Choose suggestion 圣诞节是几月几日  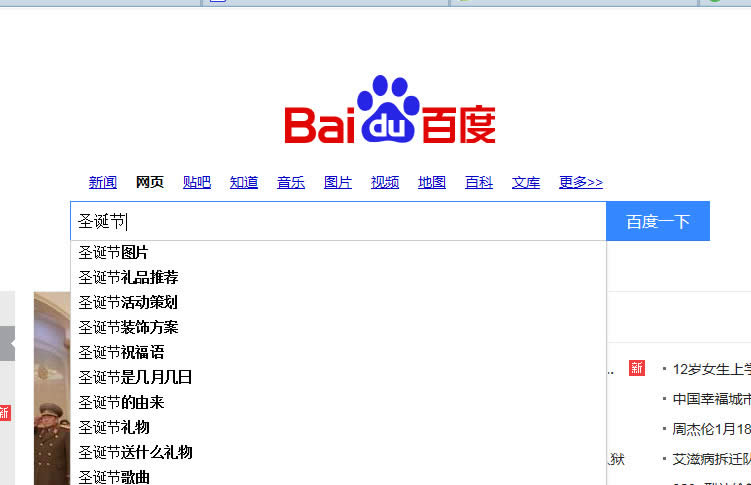click(x=135, y=377)
